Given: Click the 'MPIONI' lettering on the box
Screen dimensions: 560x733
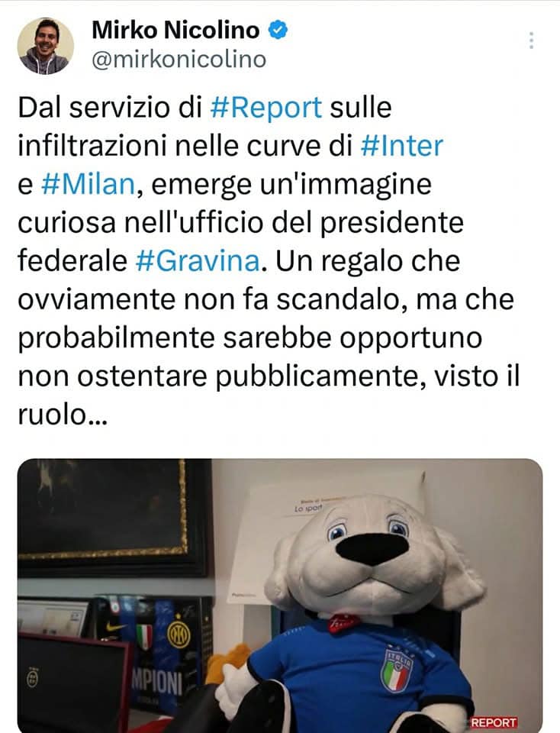Looking at the screenshot, I should point(157,685).
